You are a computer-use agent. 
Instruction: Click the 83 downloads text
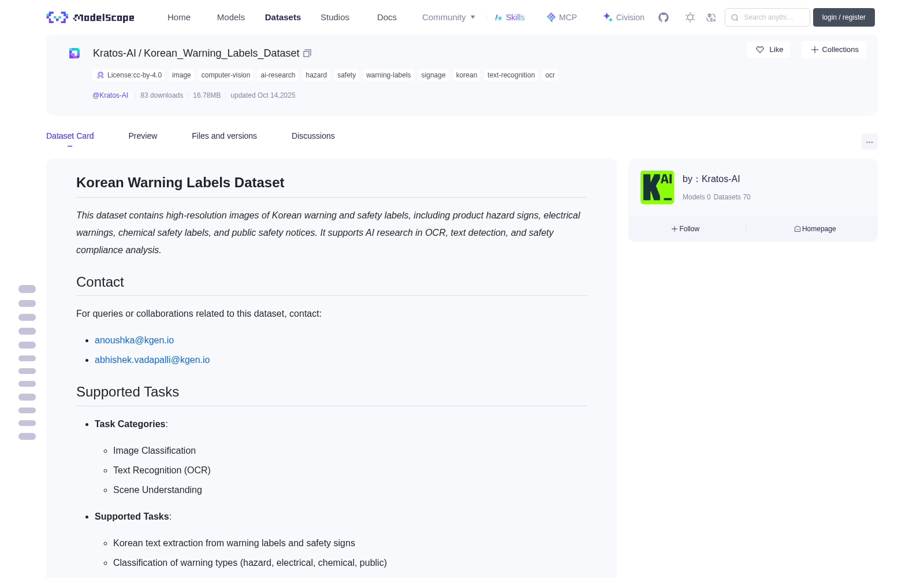click(162, 95)
